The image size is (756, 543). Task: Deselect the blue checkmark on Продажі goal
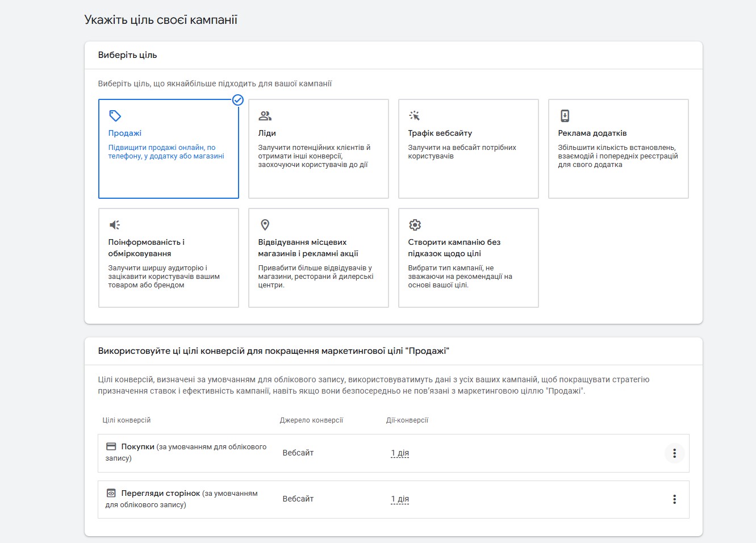[238, 100]
